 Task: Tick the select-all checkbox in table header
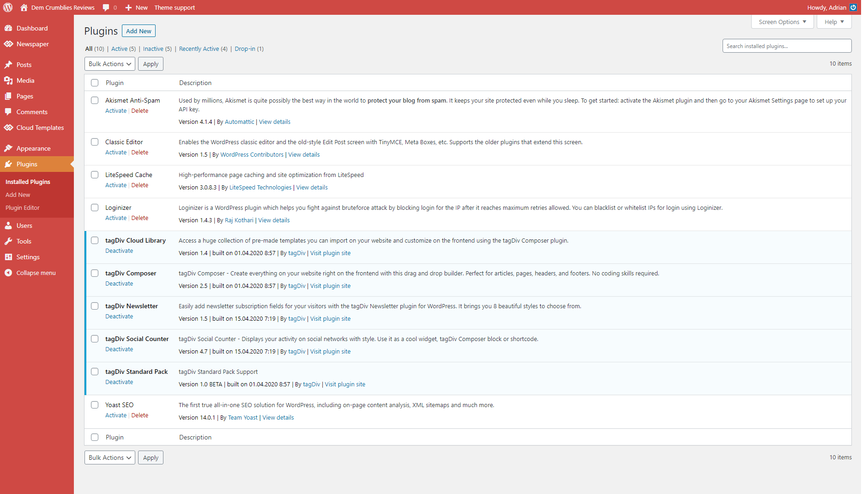point(95,83)
